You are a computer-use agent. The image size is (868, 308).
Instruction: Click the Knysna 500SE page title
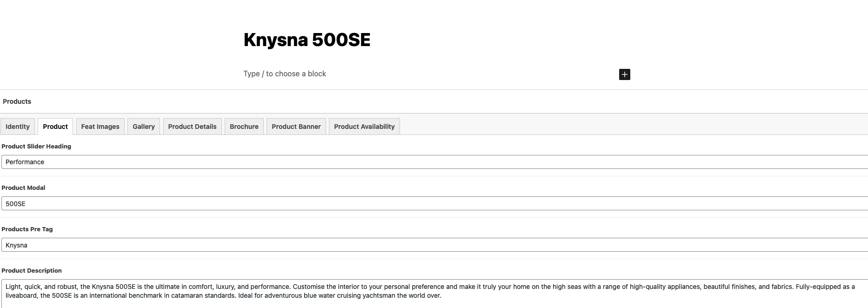[307, 40]
